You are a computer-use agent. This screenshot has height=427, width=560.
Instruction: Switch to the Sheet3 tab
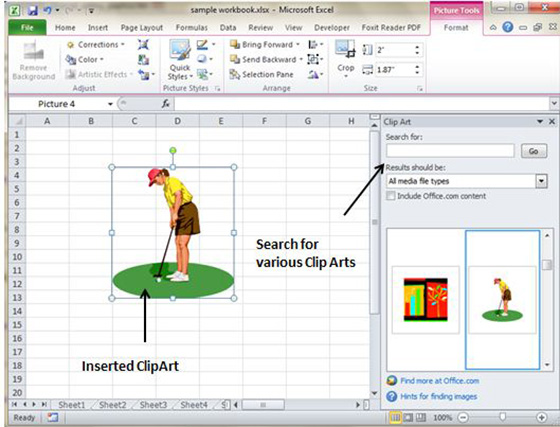[153, 405]
